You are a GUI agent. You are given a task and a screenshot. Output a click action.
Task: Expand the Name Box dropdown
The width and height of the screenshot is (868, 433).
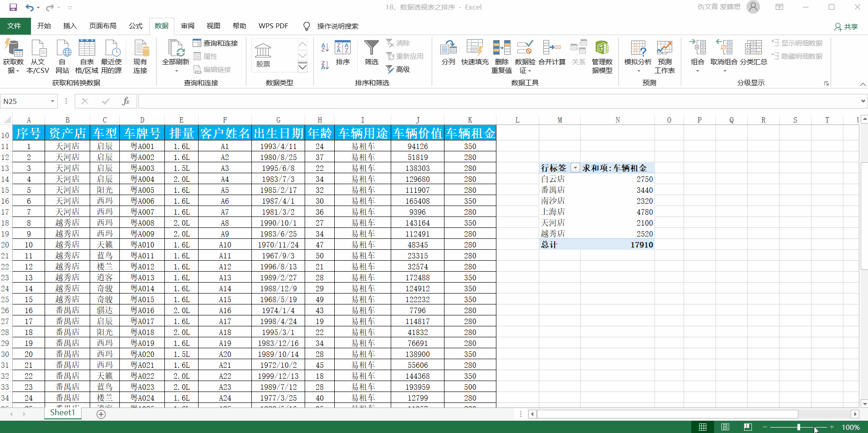click(52, 101)
